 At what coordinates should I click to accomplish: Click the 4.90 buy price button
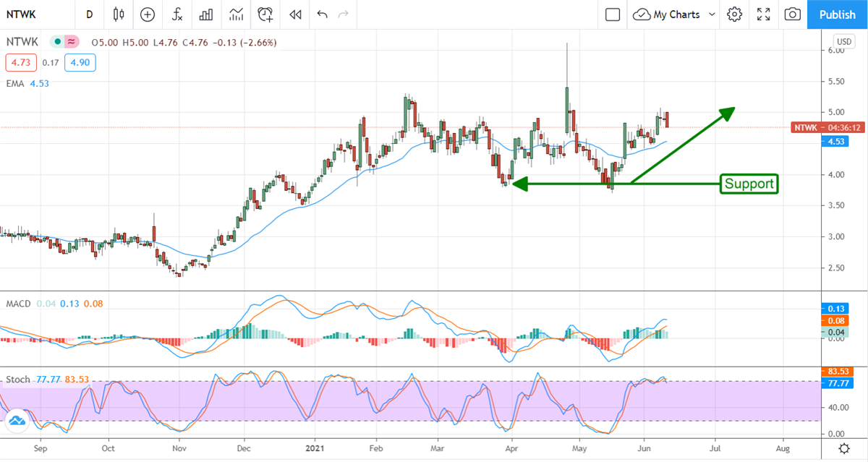click(x=80, y=63)
